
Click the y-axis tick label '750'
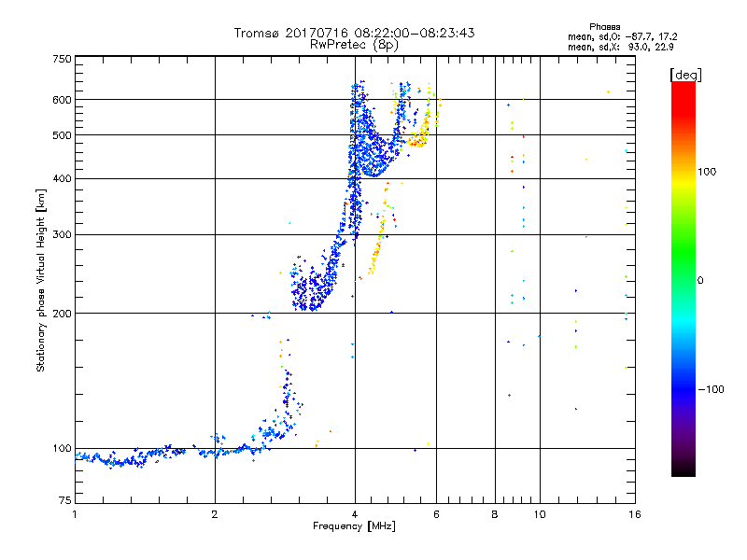(x=63, y=59)
